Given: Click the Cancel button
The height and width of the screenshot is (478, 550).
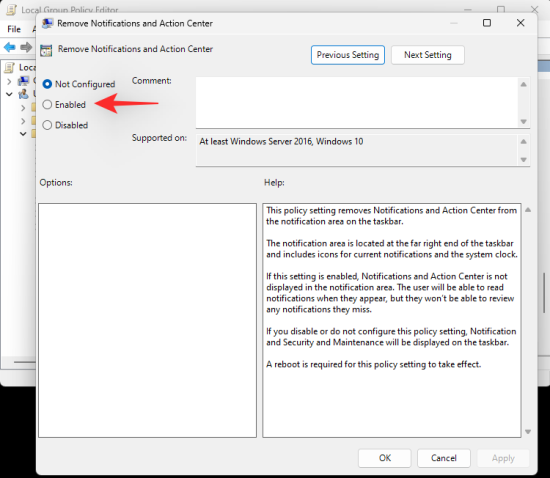Looking at the screenshot, I should pos(444,458).
